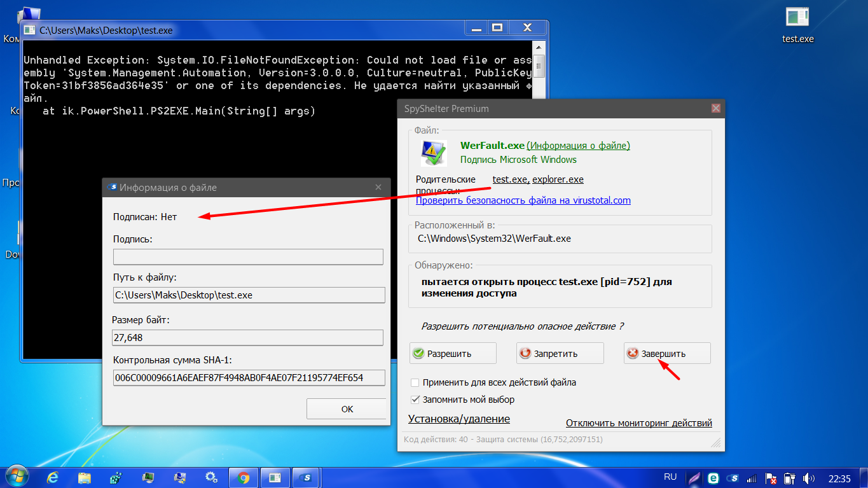The image size is (868, 488).
Task: Check 'Применить для всех действий файла' checkbox
Action: tap(415, 383)
